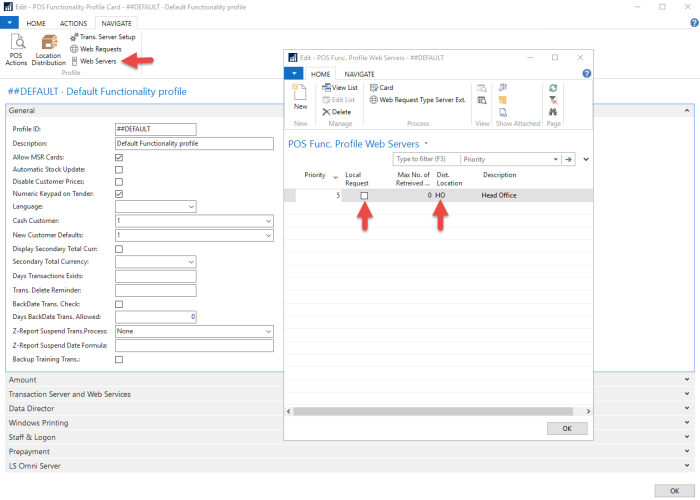This screenshot has height=500, width=700.
Task: Create New web server entry
Action: tap(300, 98)
